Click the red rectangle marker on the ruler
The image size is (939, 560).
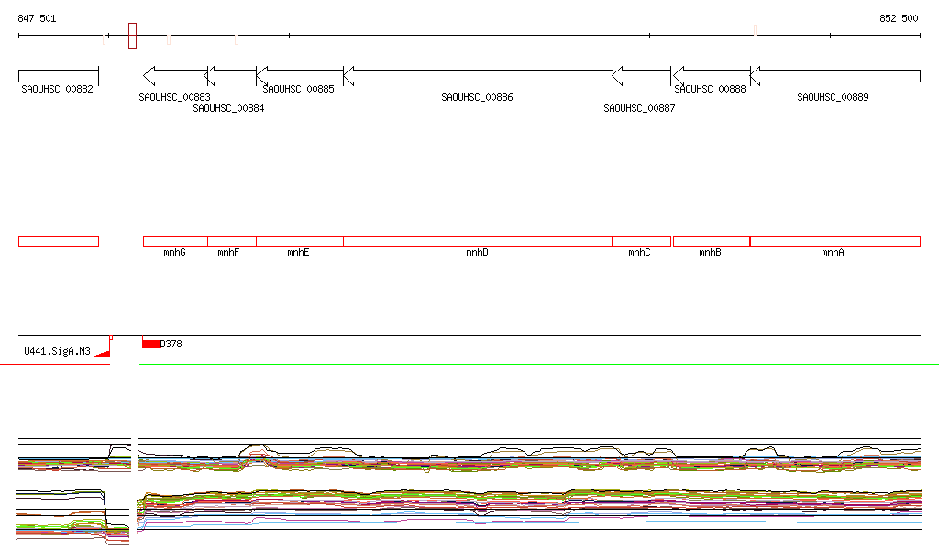point(132,36)
